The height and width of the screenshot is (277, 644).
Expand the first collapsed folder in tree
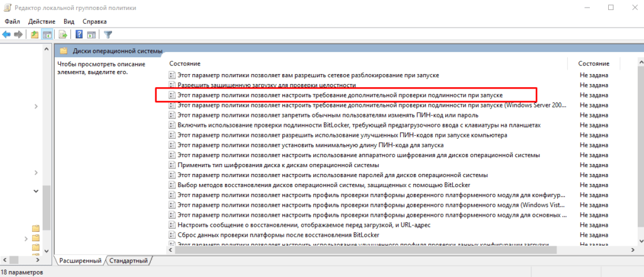(x=26, y=239)
